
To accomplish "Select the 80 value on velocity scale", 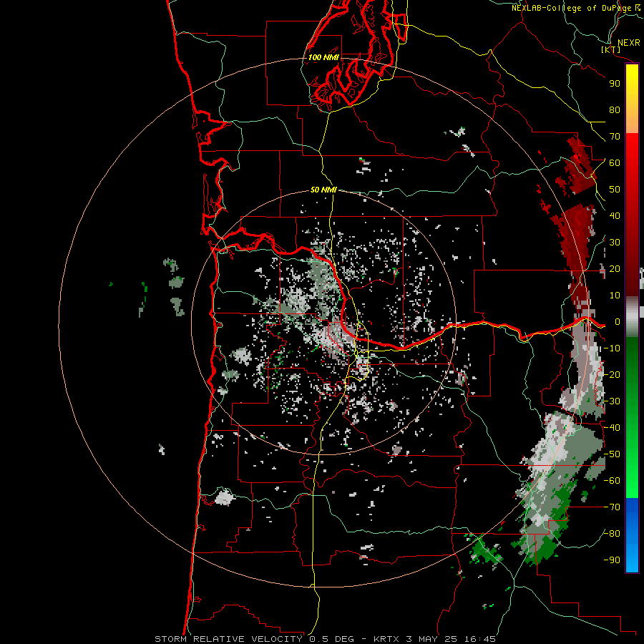I will coord(615,110).
